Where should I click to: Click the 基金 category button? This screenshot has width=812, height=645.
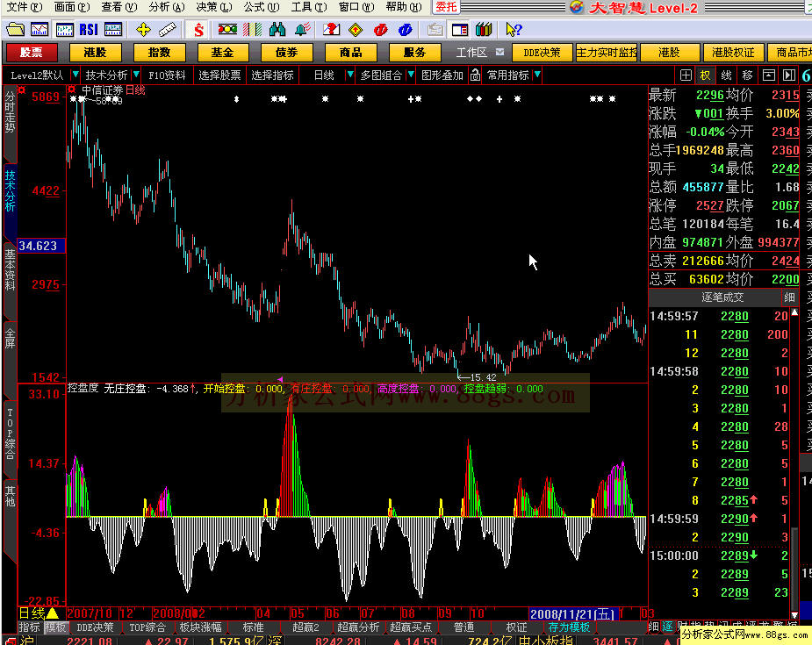(223, 53)
